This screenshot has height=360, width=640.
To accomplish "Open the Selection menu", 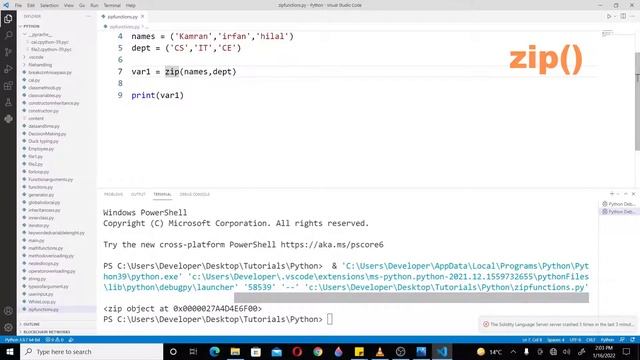I will coord(49,5).
